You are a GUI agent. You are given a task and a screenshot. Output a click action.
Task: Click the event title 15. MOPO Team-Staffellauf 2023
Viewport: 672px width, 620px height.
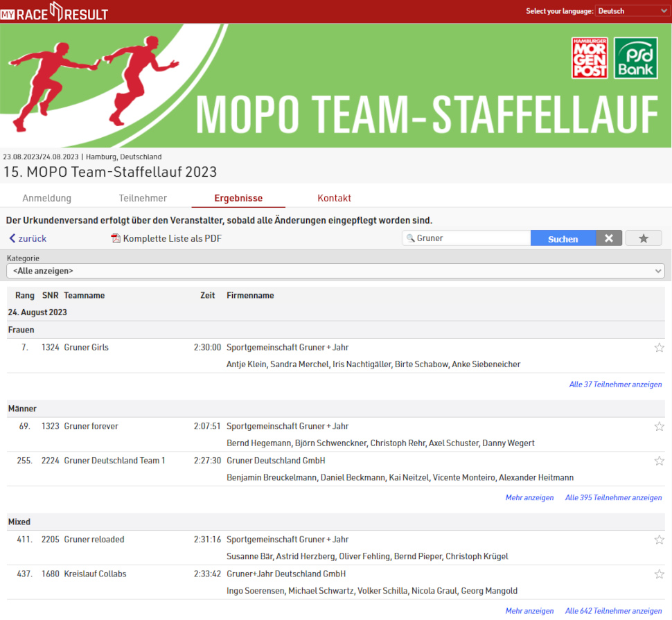tap(110, 172)
